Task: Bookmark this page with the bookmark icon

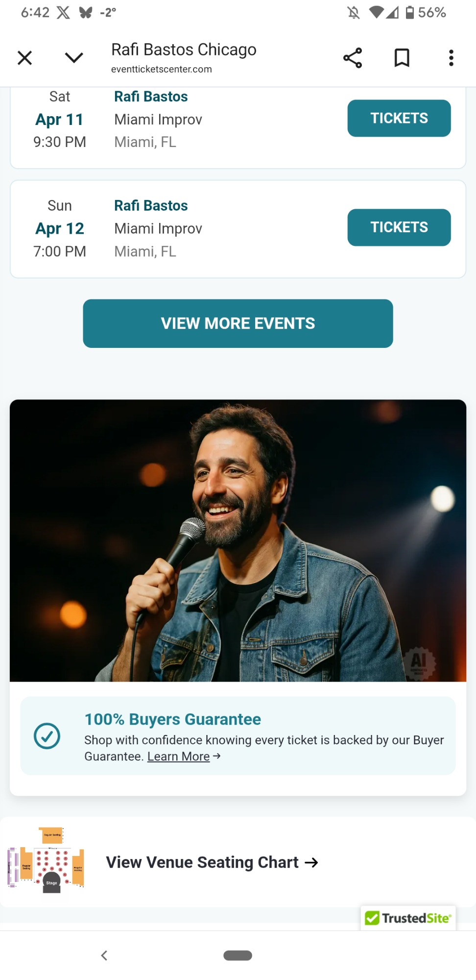Action: (x=402, y=58)
